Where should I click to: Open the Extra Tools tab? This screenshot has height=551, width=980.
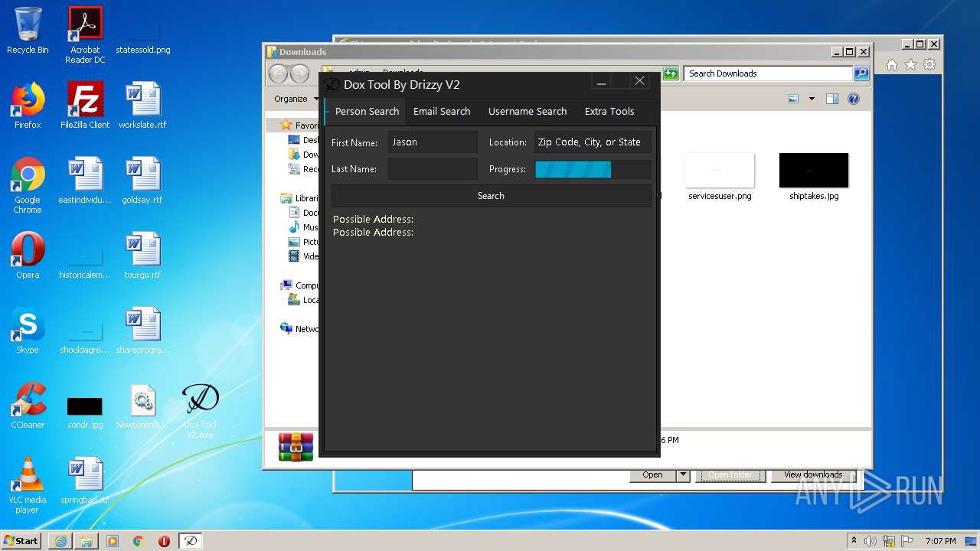click(609, 111)
